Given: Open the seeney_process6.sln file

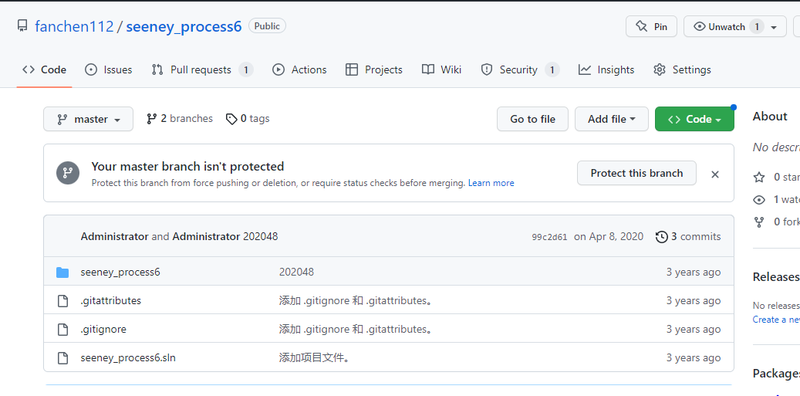Looking at the screenshot, I should [x=128, y=358].
